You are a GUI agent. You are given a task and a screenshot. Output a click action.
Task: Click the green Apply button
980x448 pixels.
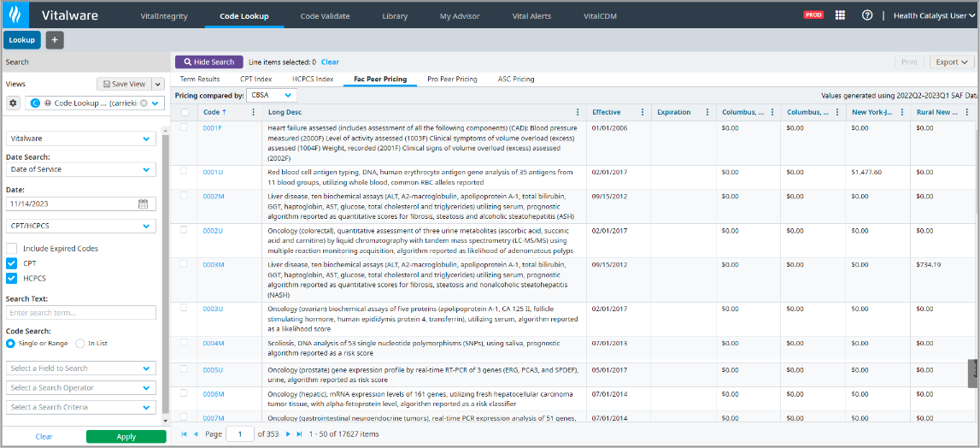[126, 437]
